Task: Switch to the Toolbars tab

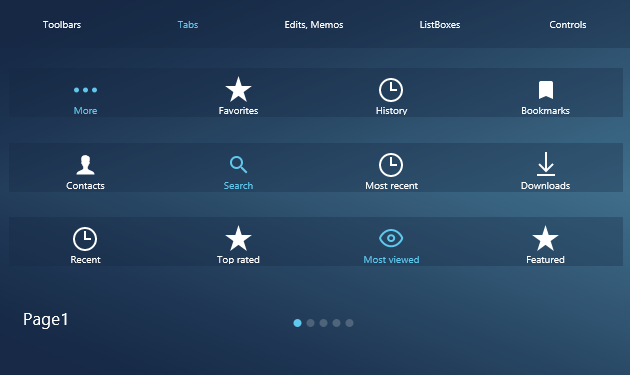Action: click(x=62, y=25)
